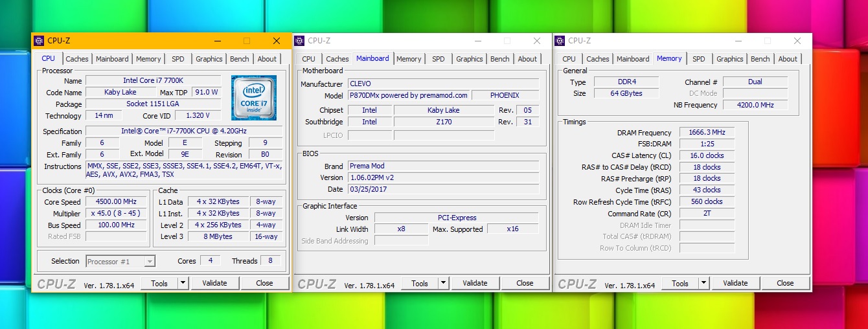The width and height of the screenshot is (868, 329).
Task: Switch to the Caches tab in the CPU window
Action: tap(77, 59)
